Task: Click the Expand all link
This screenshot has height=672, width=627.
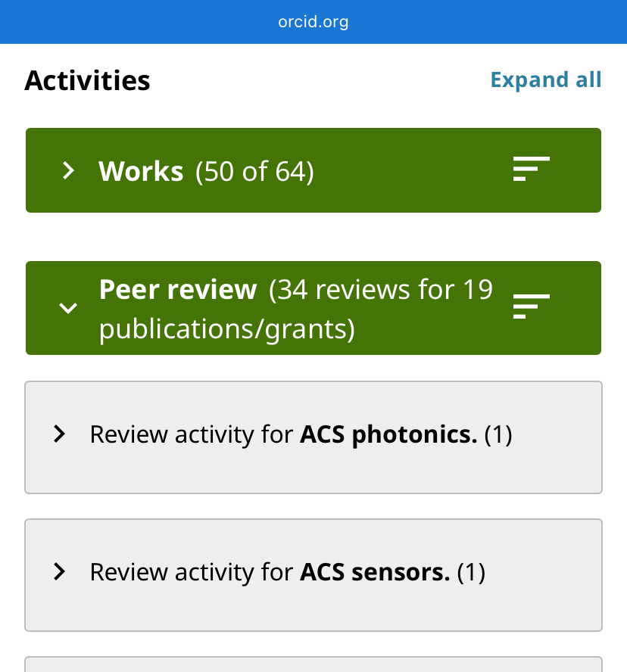Action: 545,80
